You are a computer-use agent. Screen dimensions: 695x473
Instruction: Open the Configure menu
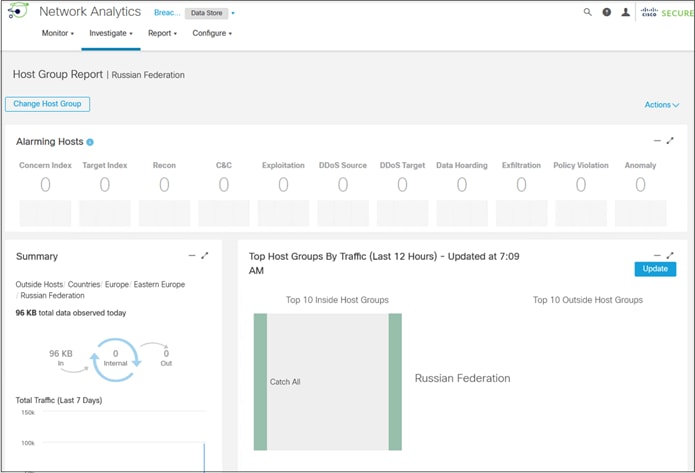click(212, 33)
